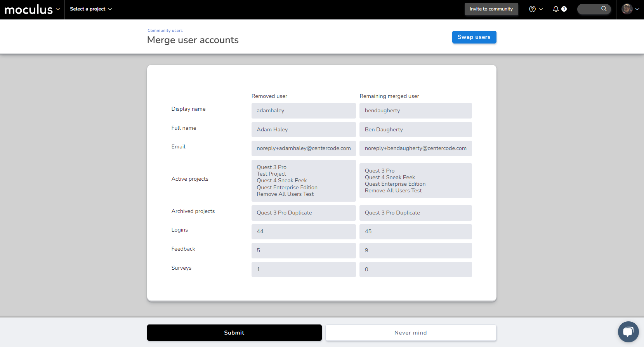The image size is (644, 347).
Task: Click the Invite to community button
Action: [491, 9]
